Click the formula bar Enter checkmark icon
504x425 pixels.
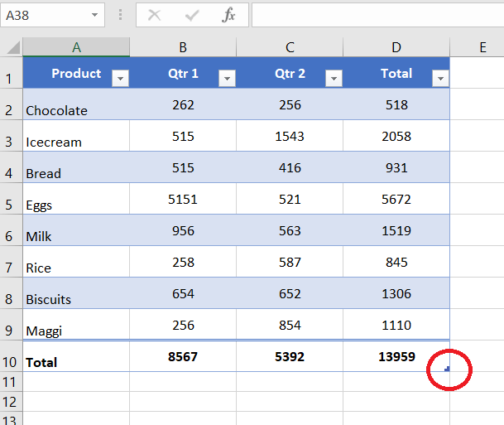pyautogui.click(x=192, y=15)
